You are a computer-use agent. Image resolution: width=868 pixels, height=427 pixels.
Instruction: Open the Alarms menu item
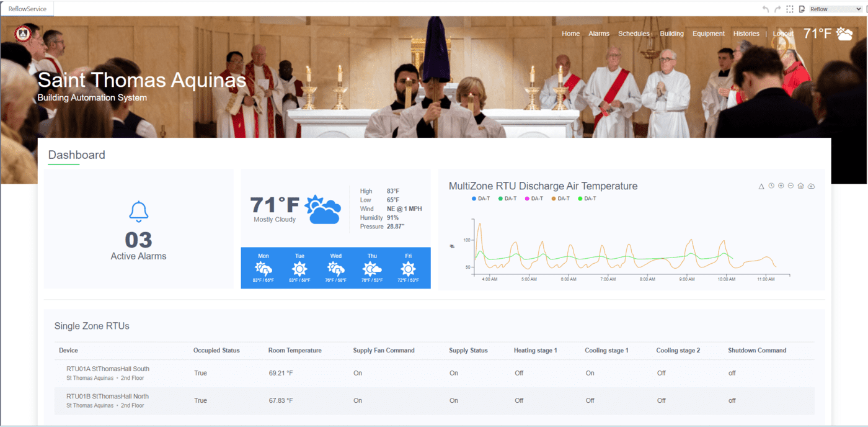tap(599, 34)
